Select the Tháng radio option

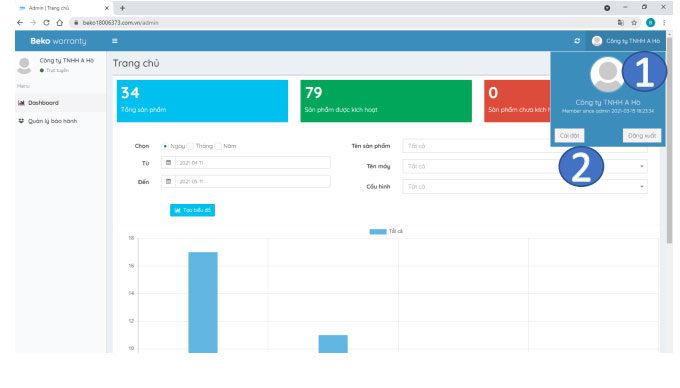click(x=190, y=146)
